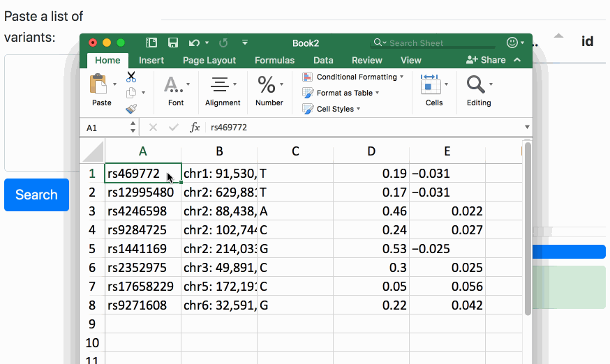This screenshot has height=364, width=610.
Task: Click the Name Box stepper arrows
Action: tap(133, 128)
